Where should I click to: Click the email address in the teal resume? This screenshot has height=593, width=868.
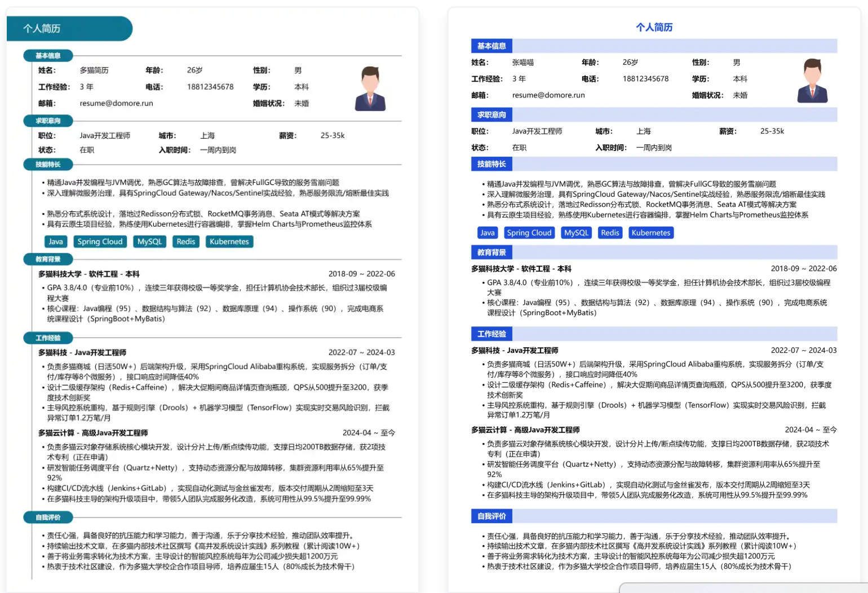116,103
